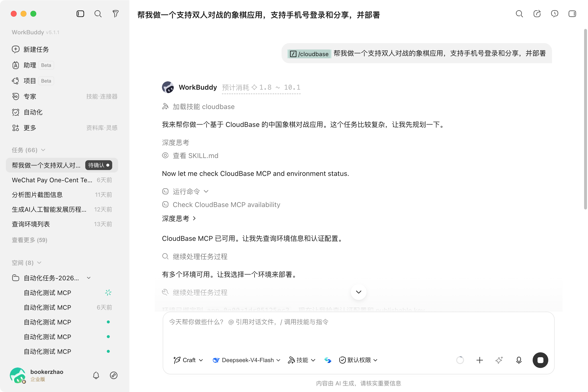The height and width of the screenshot is (392, 588).
Task: Stop generation with the black stop button
Action: [x=540, y=360]
